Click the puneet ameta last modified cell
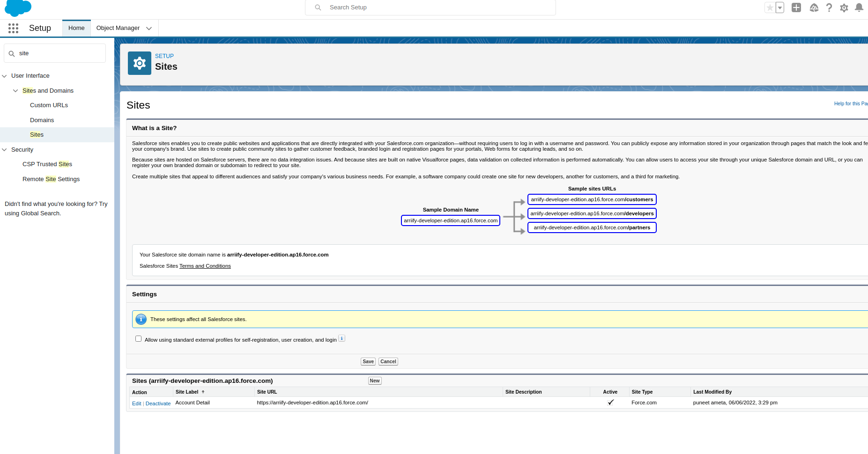Screen dimensions: 868x454 click(x=735, y=403)
